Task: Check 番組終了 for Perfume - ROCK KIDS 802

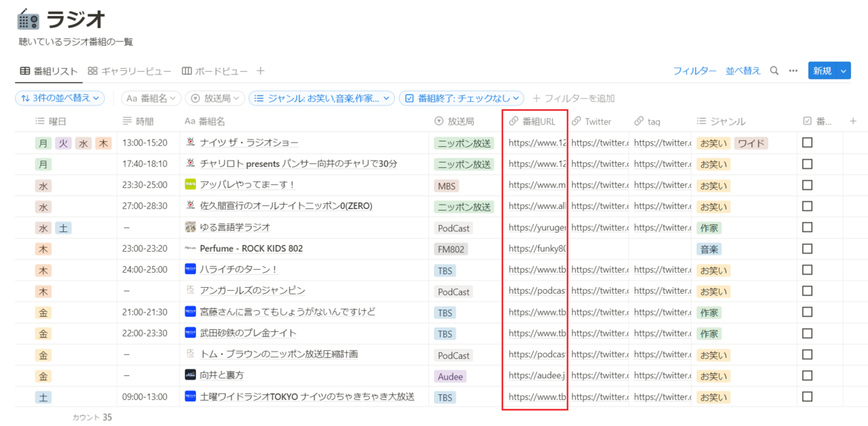Action: [807, 248]
